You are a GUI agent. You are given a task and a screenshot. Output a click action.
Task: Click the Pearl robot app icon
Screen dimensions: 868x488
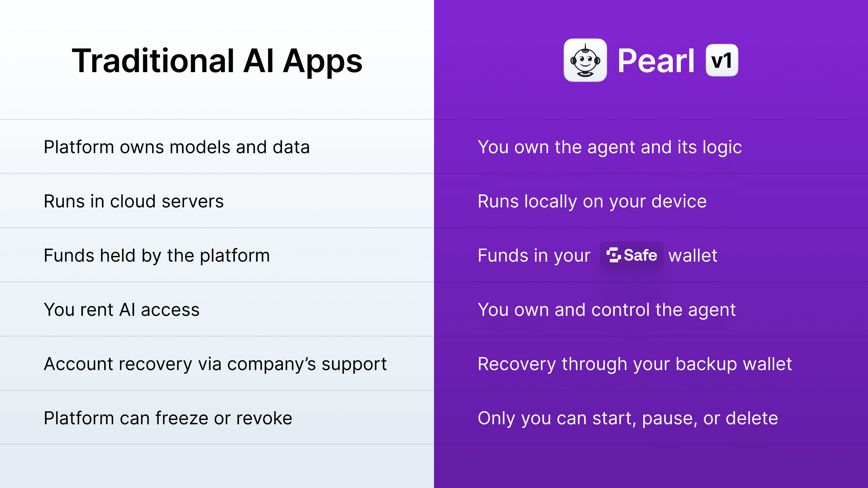(x=585, y=60)
